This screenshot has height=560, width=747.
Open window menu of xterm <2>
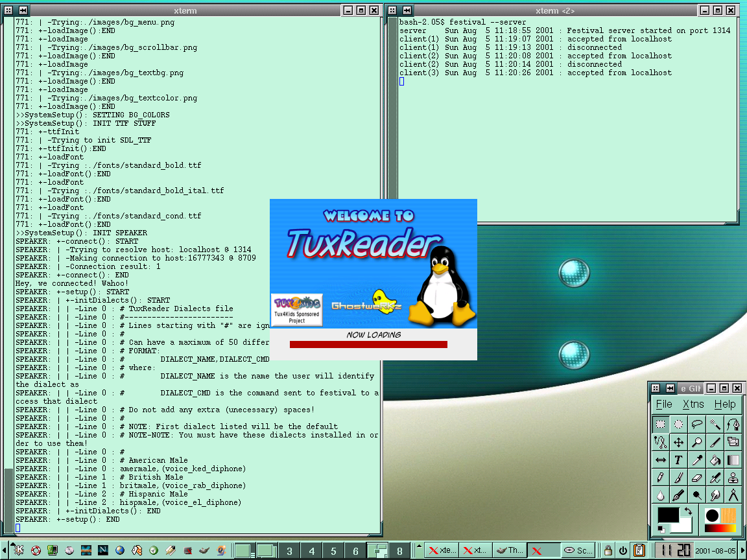pyautogui.click(x=392, y=10)
